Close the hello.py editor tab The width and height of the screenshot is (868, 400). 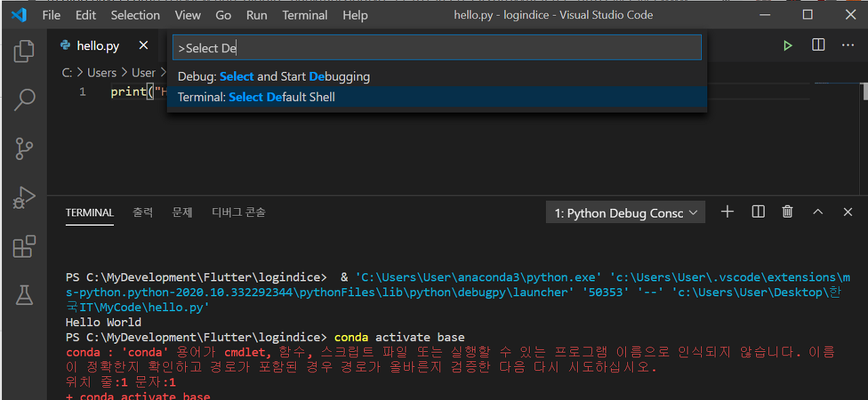[143, 45]
